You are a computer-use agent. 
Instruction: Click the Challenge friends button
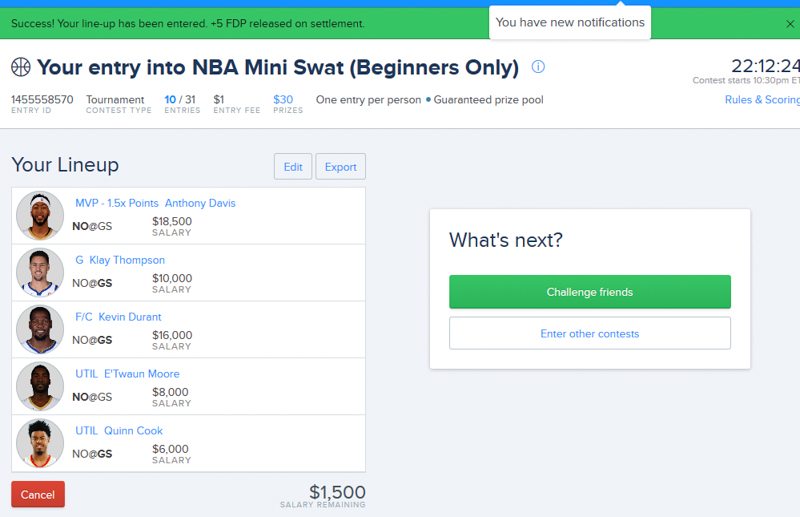point(590,292)
